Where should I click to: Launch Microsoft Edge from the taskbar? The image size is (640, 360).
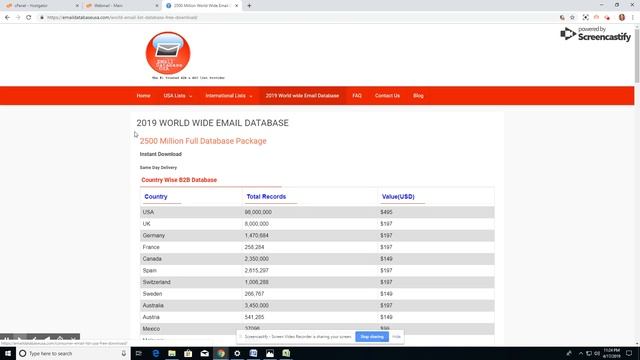pos(156,353)
